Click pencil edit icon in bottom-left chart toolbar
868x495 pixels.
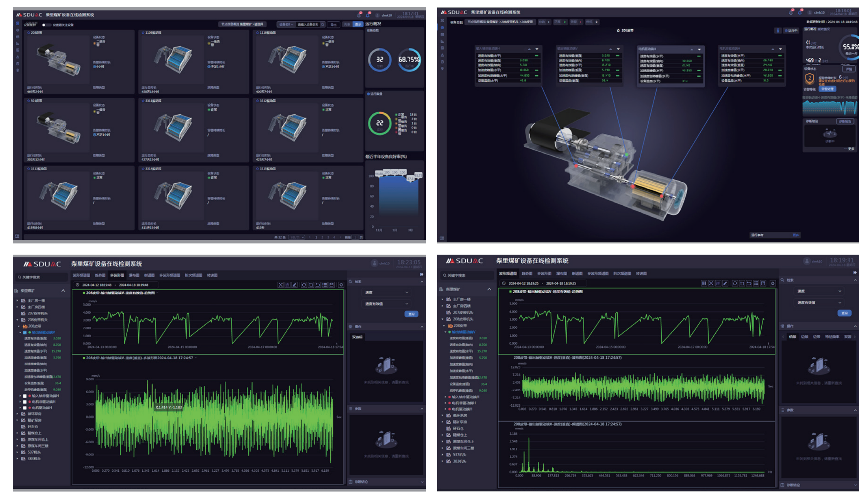tap(295, 285)
